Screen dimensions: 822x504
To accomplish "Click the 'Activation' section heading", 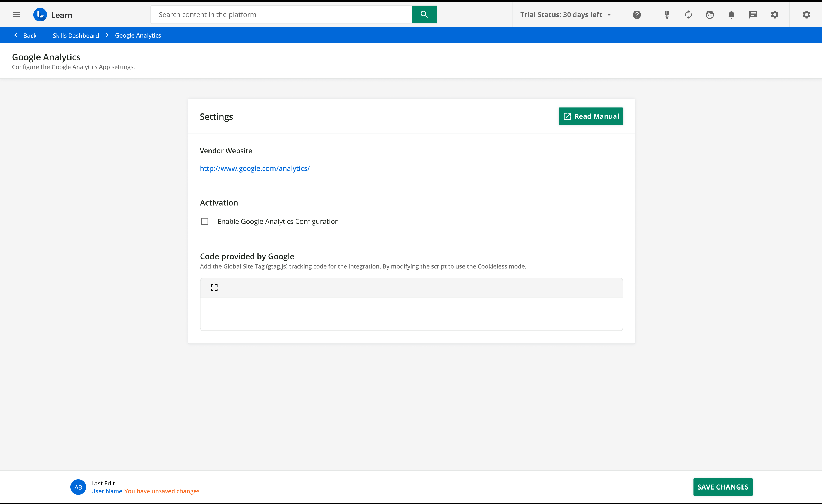I will pos(219,203).
